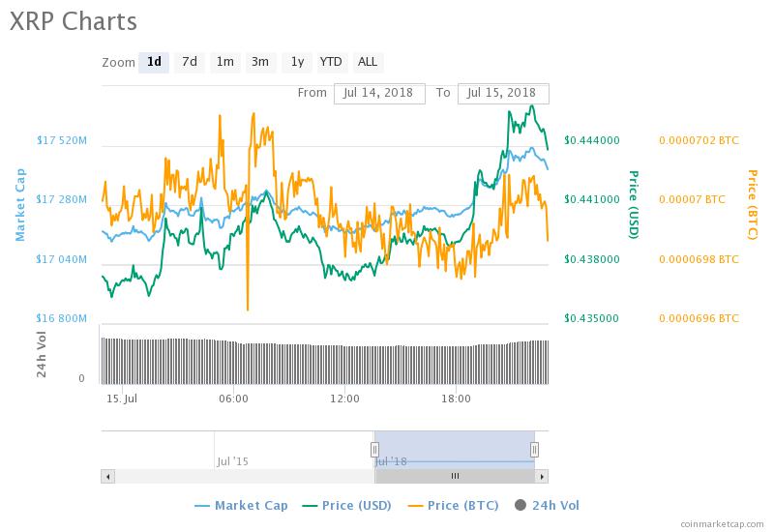Click the navigator's left range handle
The image size is (774, 532).
point(374,450)
